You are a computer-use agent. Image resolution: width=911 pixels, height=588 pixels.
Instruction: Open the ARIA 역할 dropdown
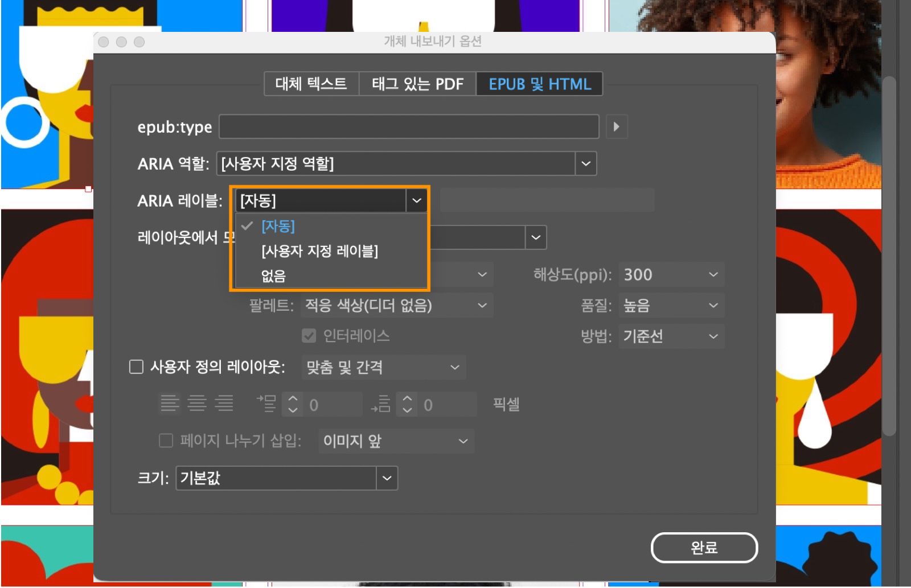pyautogui.click(x=585, y=164)
